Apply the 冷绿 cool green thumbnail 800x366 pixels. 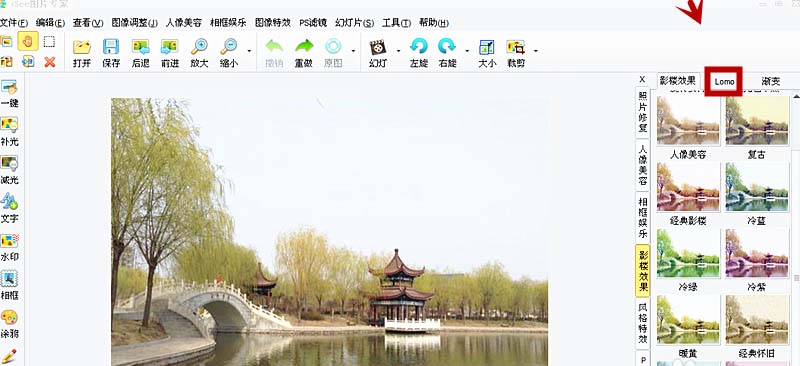tap(688, 253)
